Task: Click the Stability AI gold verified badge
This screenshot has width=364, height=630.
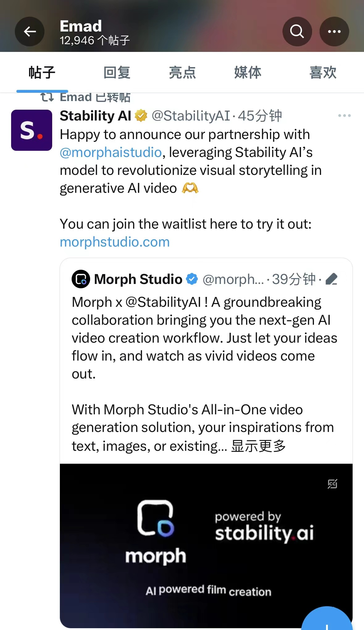Action: [x=141, y=116]
